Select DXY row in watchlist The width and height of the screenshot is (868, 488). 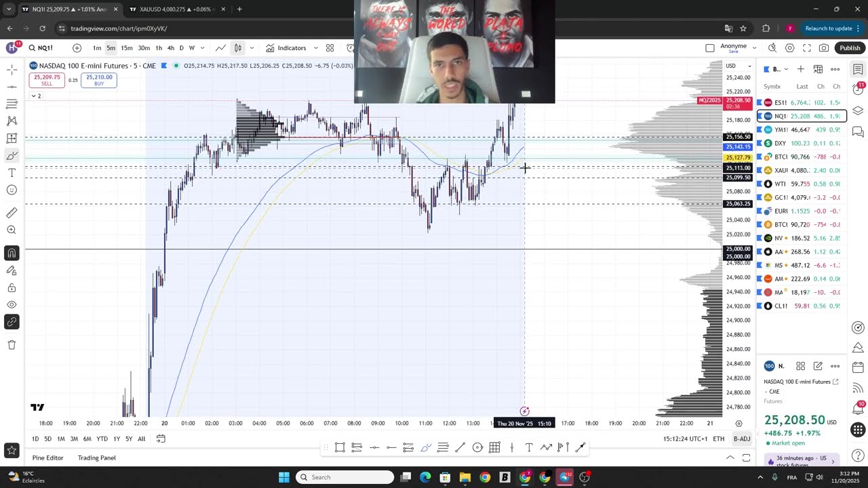tap(802, 143)
